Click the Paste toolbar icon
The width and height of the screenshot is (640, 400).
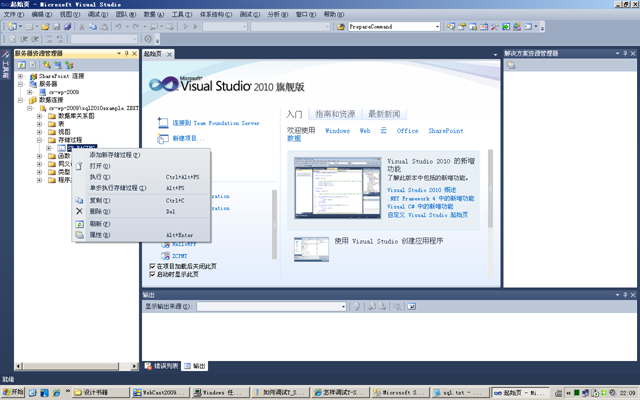pyautogui.click(x=104, y=27)
